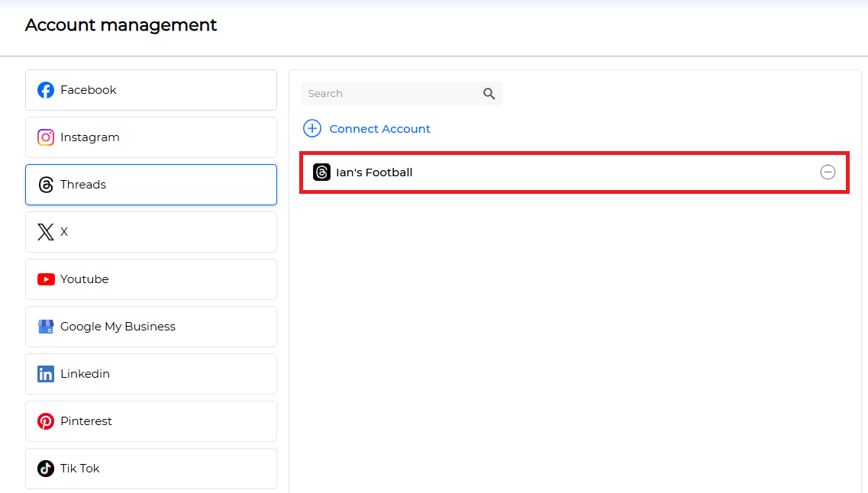Click the Linkedin logo icon
Screen dimensions: 868x493
click(x=45, y=374)
